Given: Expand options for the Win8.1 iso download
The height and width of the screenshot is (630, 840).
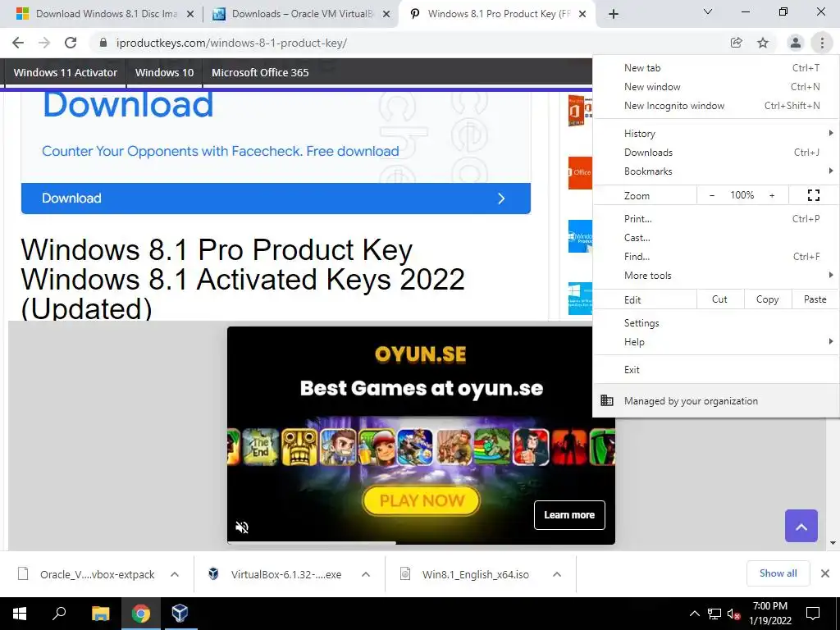Looking at the screenshot, I should point(557,574).
